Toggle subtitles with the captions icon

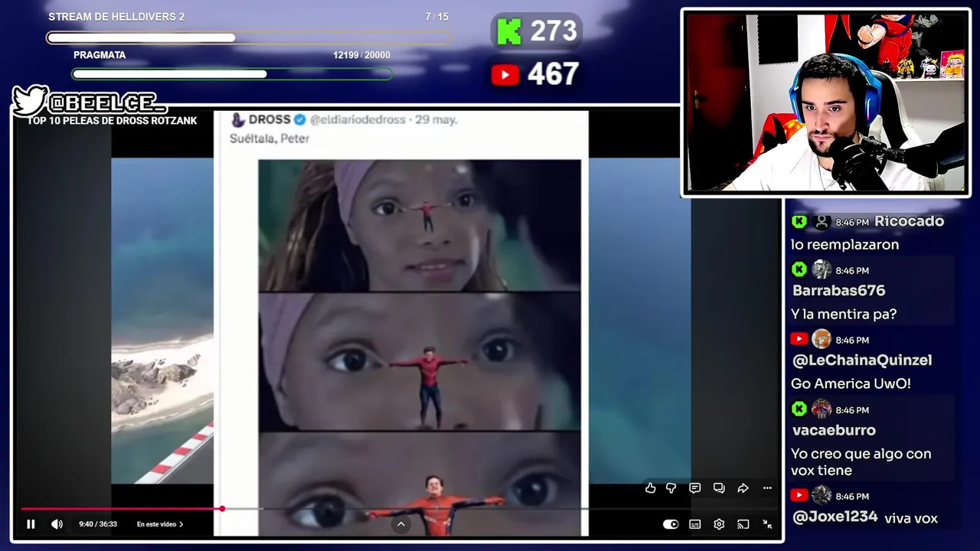pyautogui.click(x=694, y=524)
